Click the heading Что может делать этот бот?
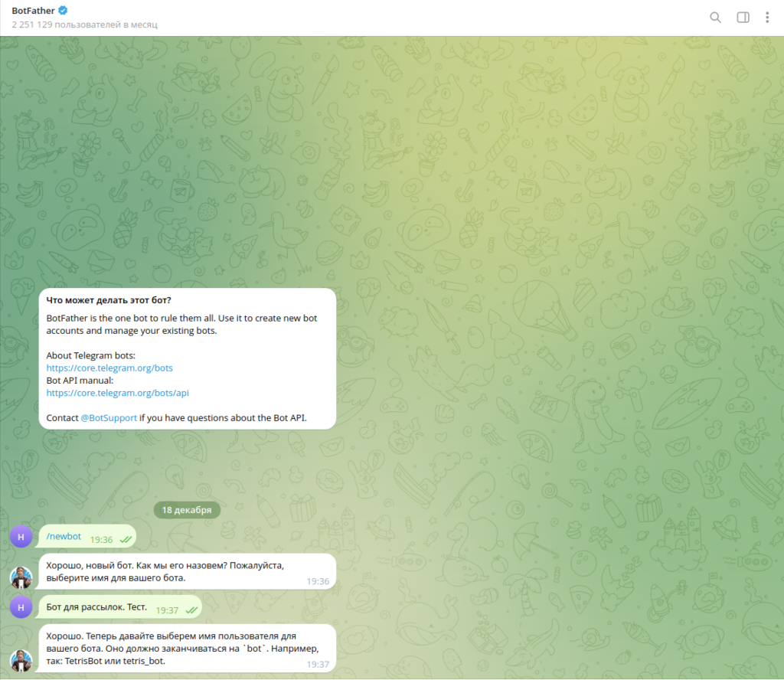Viewport: 784px width, 680px height. pos(109,300)
